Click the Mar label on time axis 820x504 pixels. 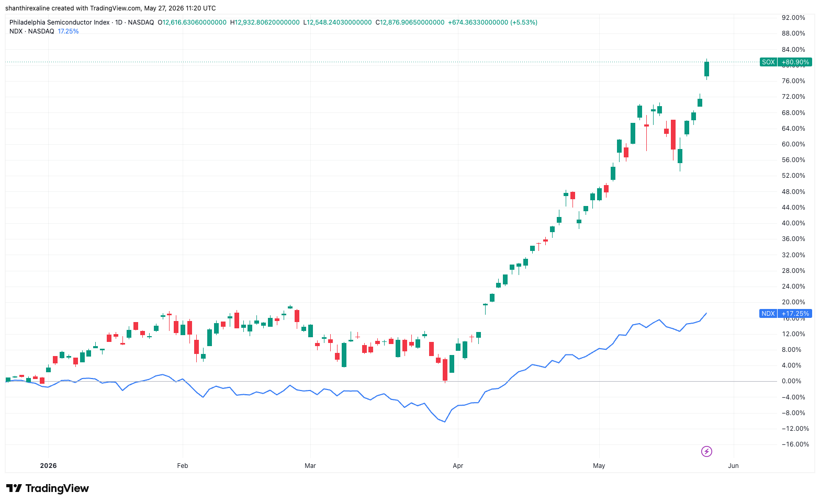tap(310, 465)
